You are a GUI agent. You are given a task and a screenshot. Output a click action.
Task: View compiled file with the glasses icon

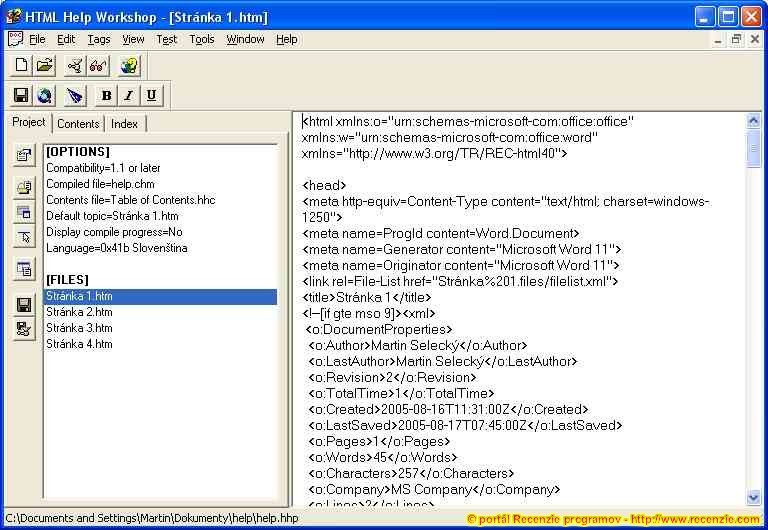[98, 66]
